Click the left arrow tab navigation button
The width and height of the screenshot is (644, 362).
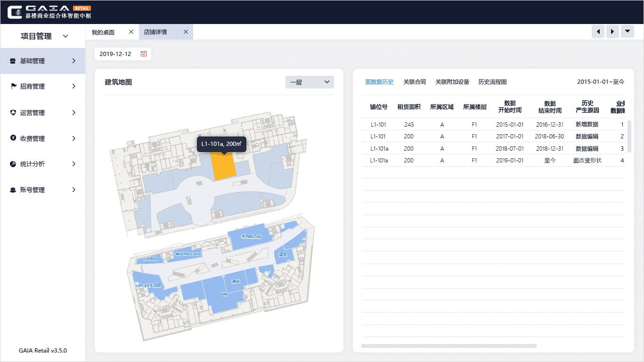click(x=598, y=32)
